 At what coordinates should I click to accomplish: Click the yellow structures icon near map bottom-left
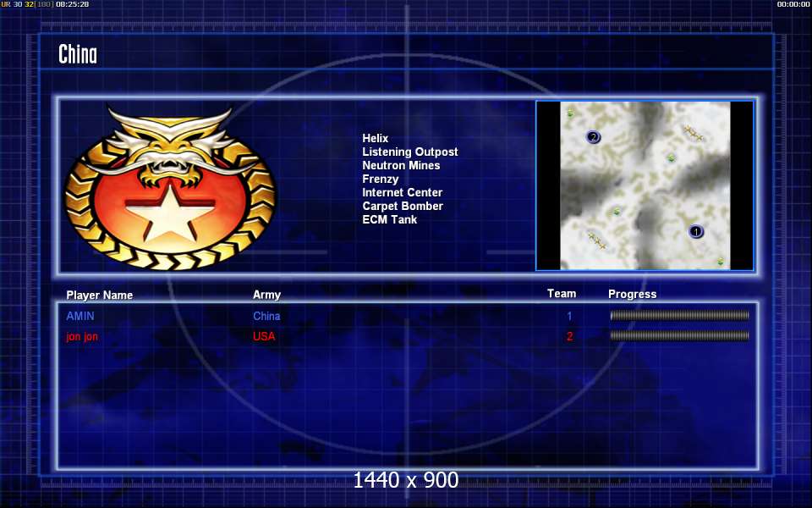[x=597, y=240]
